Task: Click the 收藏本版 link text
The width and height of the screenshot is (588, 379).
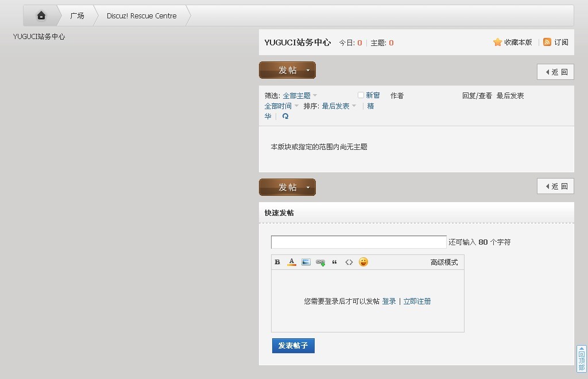Action: tap(518, 42)
